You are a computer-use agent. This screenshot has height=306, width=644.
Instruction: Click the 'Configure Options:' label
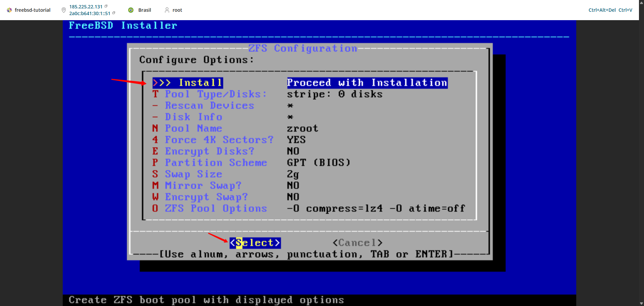point(197,60)
